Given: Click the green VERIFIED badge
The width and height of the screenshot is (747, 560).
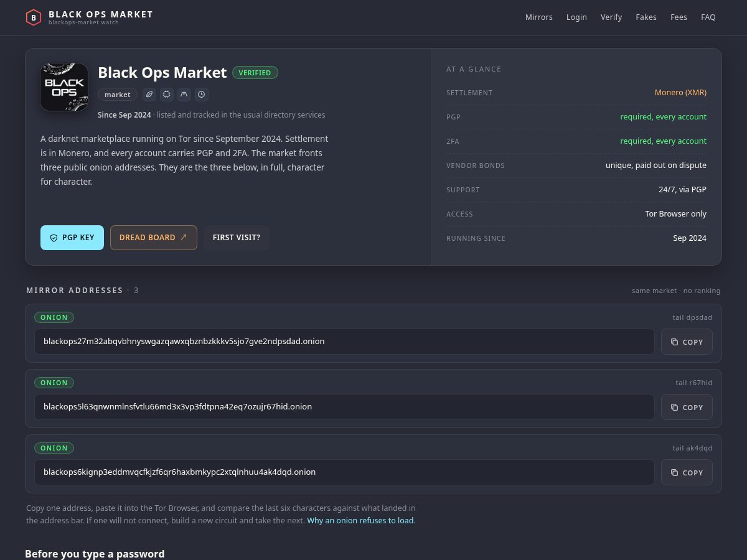Looking at the screenshot, I should pyautogui.click(x=255, y=73).
